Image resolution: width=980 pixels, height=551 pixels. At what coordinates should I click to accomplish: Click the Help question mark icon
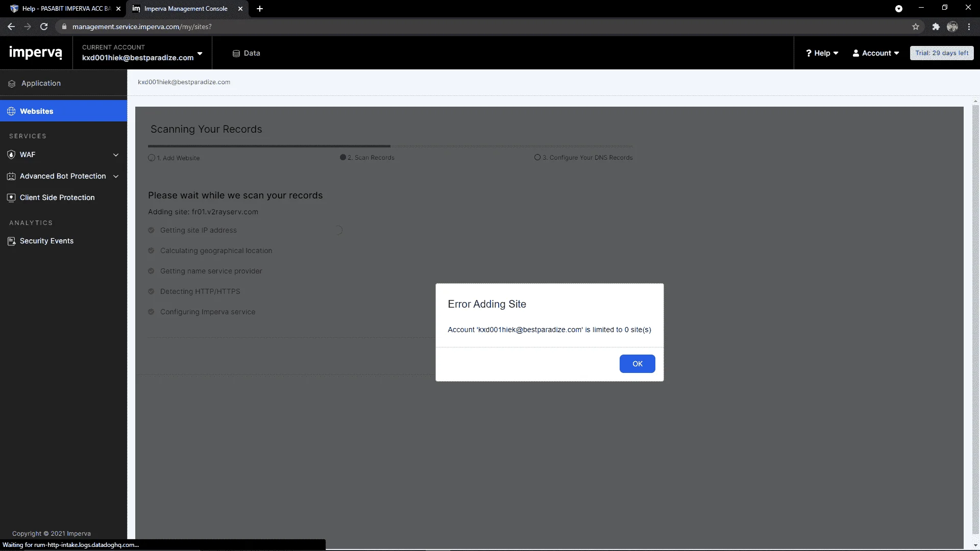coord(808,53)
